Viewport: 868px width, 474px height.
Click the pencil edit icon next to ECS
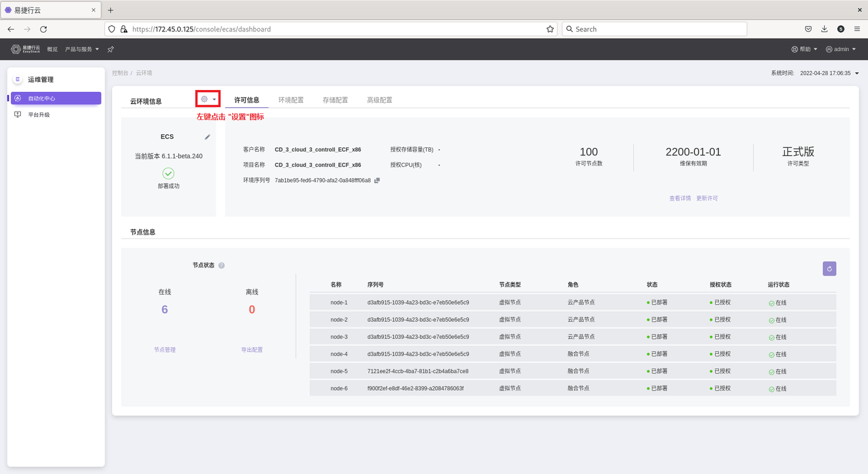pos(208,137)
